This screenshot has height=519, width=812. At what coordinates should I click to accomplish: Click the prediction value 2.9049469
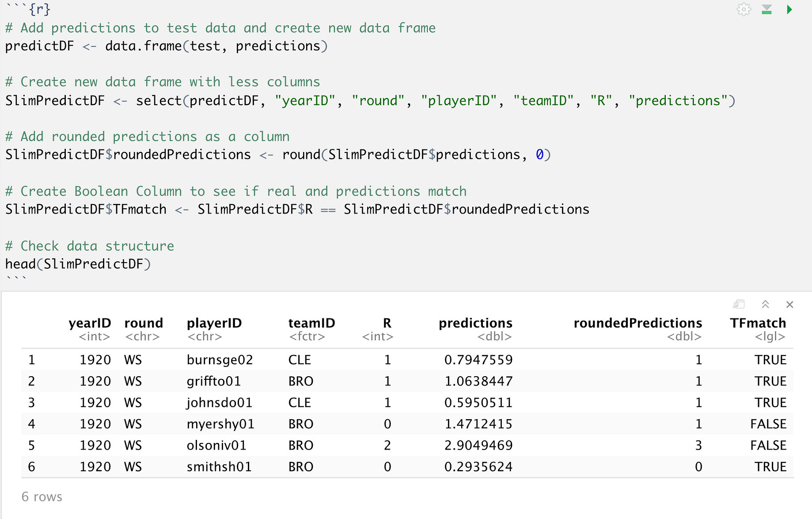pyautogui.click(x=478, y=445)
